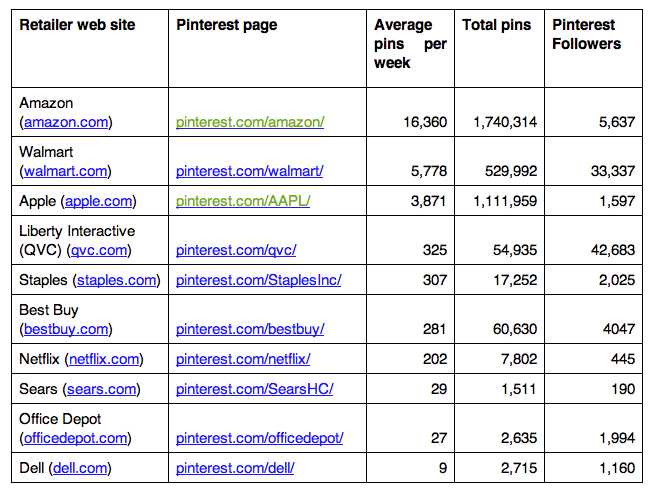
Task: Open the pinterest.com/amazon/ link
Action: point(250,122)
